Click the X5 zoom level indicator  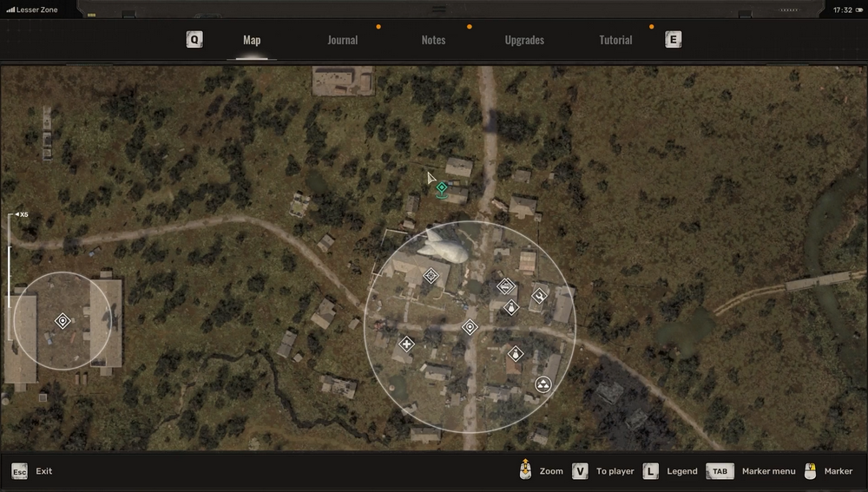click(22, 214)
